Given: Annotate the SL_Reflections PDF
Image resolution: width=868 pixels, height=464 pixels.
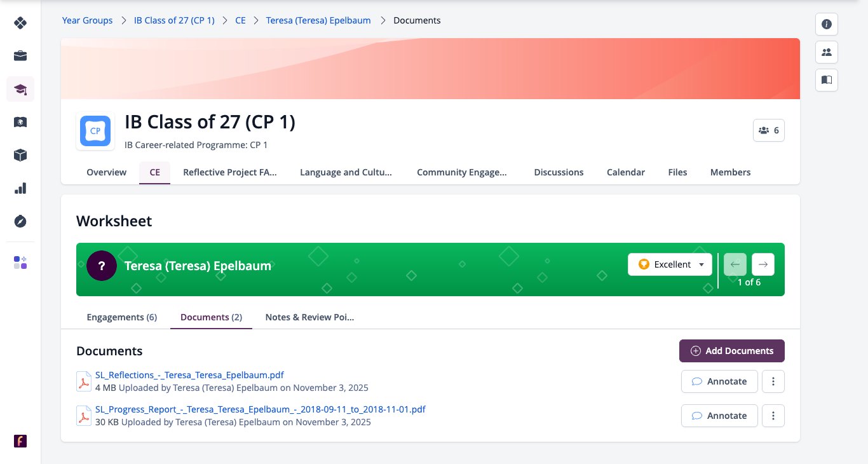Looking at the screenshot, I should pos(719,381).
